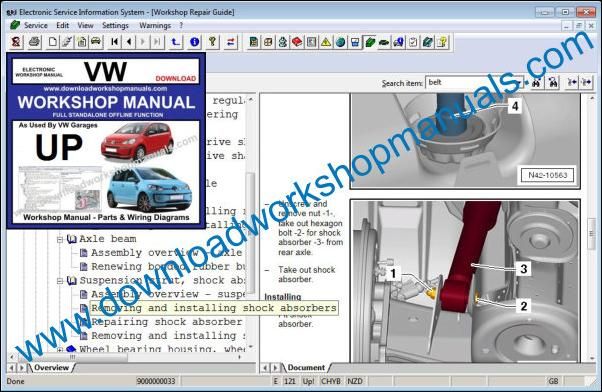Click the blue up-level return arrow icon
The height and width of the screenshot is (392, 602).
pyautogui.click(x=175, y=42)
